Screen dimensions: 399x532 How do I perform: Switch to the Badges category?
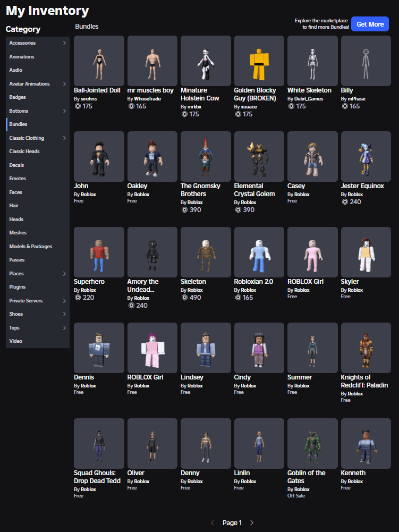(18, 97)
